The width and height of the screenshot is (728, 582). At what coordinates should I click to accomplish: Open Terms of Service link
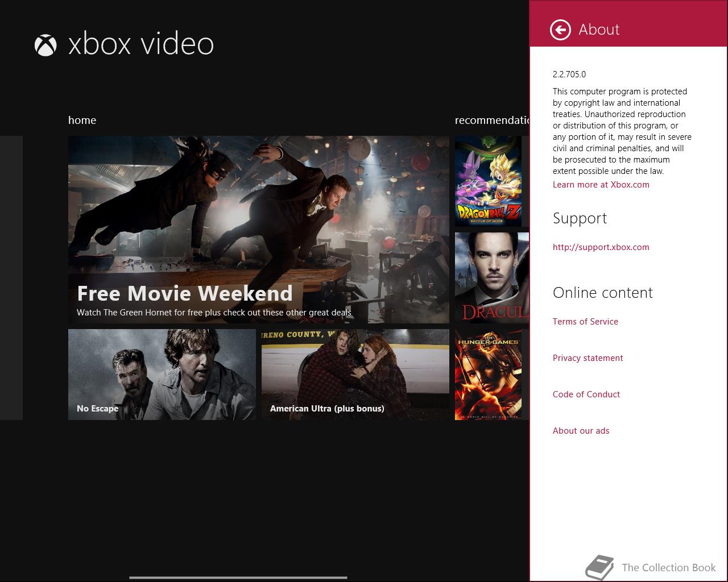pyautogui.click(x=585, y=322)
